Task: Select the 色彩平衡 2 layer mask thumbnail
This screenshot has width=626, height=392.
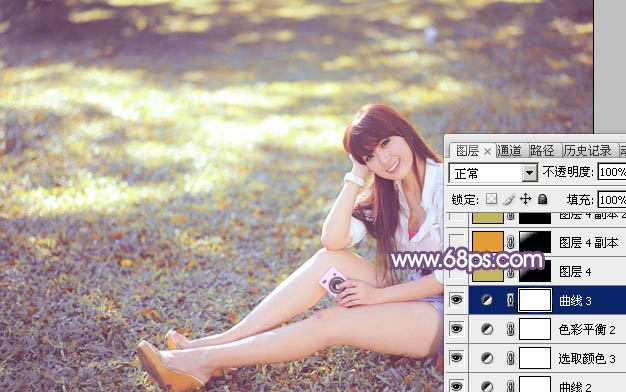Action: tap(535, 329)
